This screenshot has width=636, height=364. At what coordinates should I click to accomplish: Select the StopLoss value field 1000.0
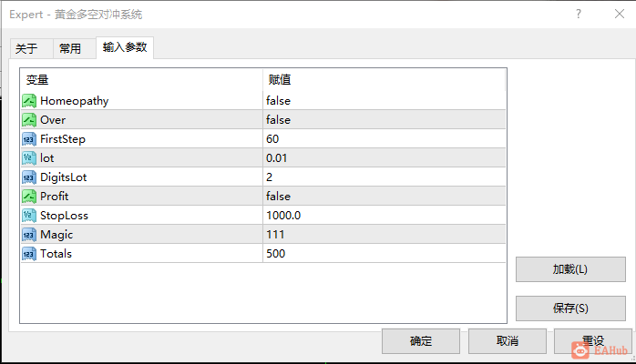point(385,216)
